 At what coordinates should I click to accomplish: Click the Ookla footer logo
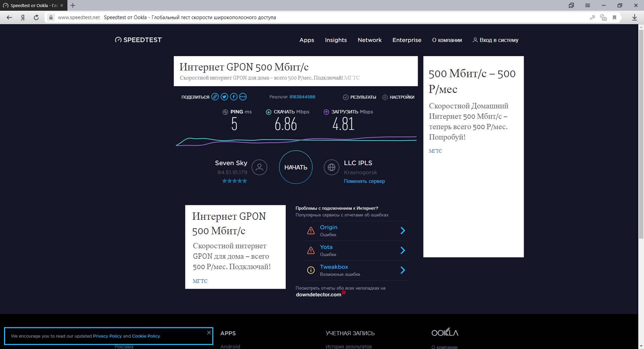(445, 332)
